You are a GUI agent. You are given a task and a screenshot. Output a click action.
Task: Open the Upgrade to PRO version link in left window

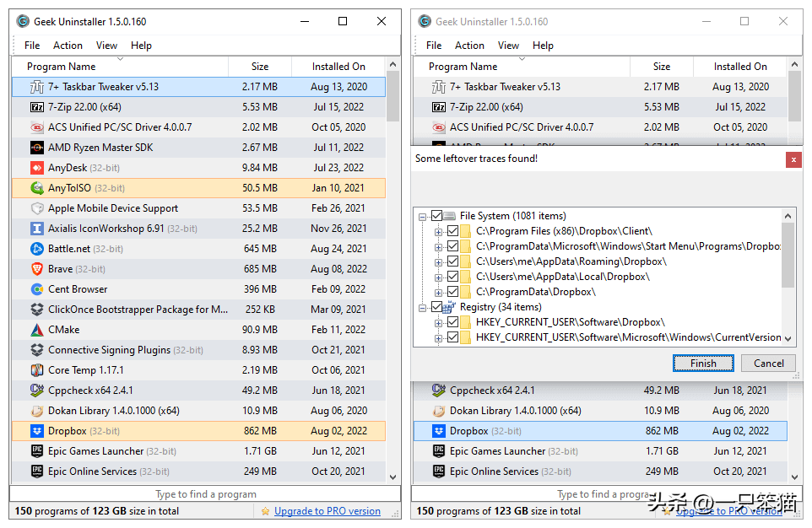[x=328, y=511]
